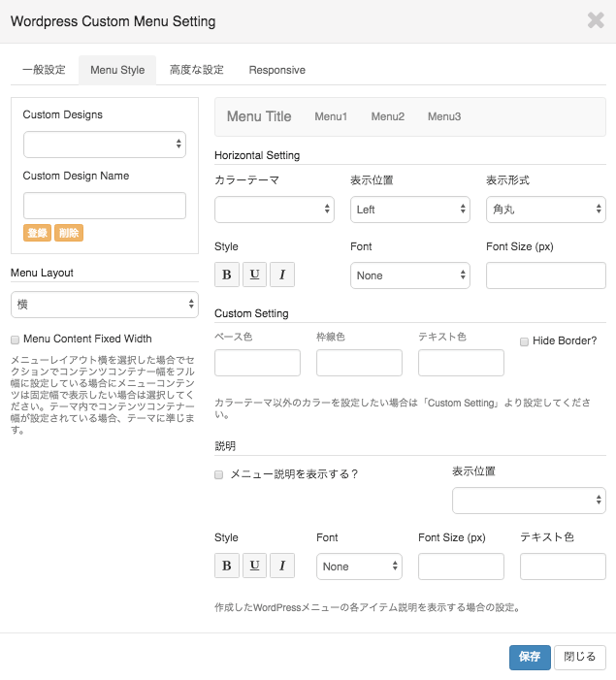
Task: Focus the Horizontal Setting Font Size field
Action: (546, 275)
